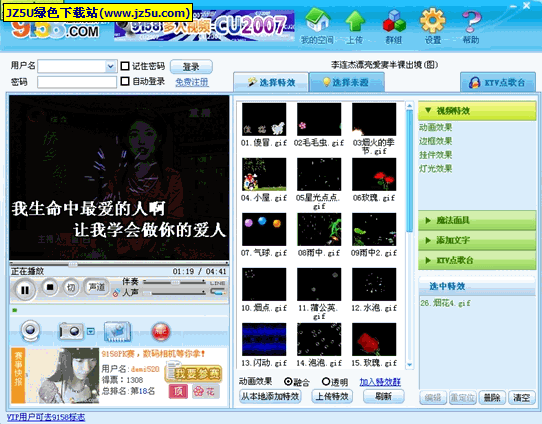Click the 上传特效 button
Viewport: 542px width, 424px height.
[332, 396]
